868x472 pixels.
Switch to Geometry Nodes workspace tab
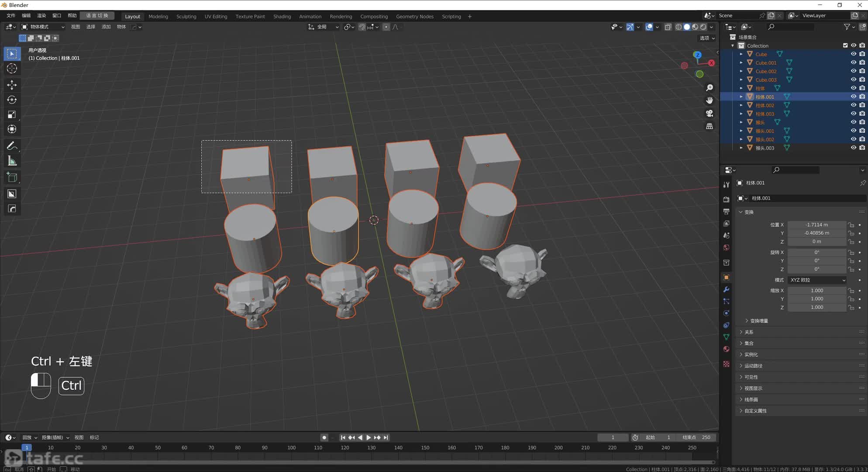click(415, 16)
